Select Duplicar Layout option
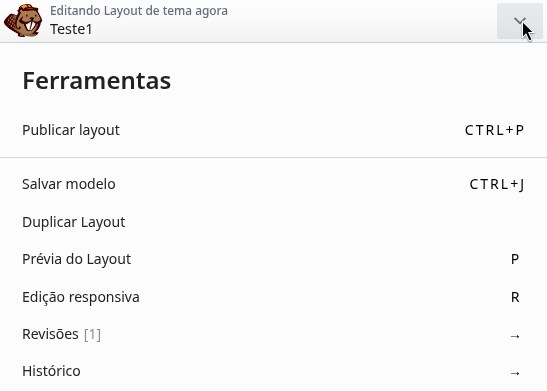The width and height of the screenshot is (547, 391). tap(274, 222)
